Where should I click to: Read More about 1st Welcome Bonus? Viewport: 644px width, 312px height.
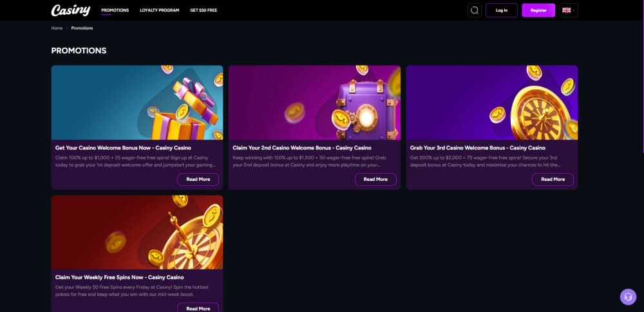(198, 179)
